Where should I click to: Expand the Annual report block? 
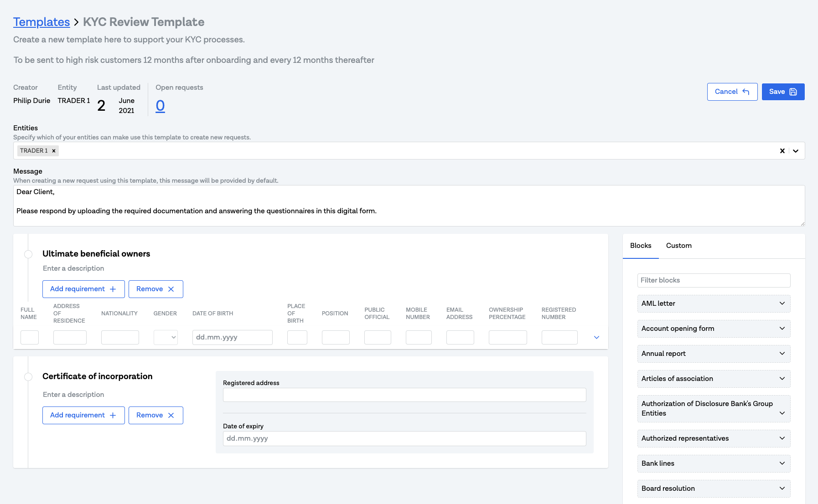pos(782,354)
